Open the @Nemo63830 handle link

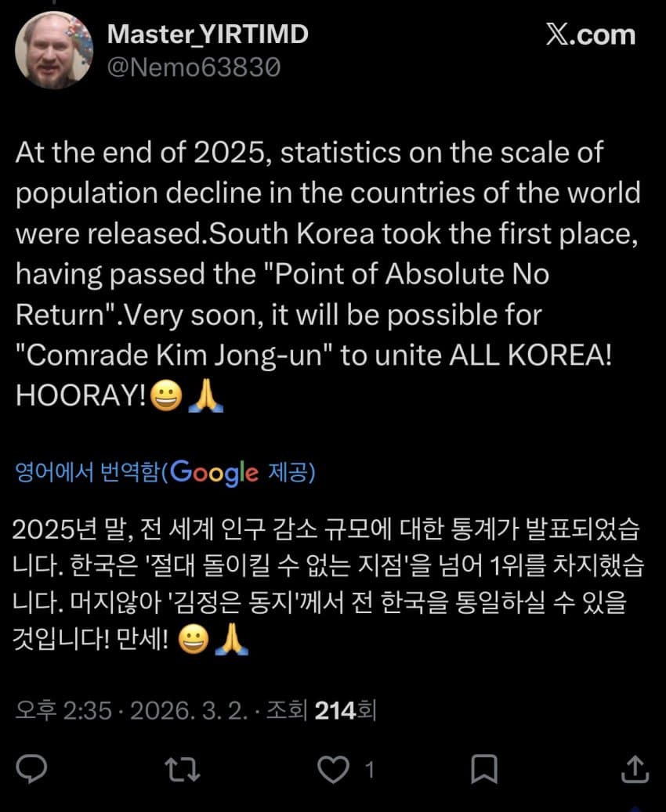(x=194, y=68)
